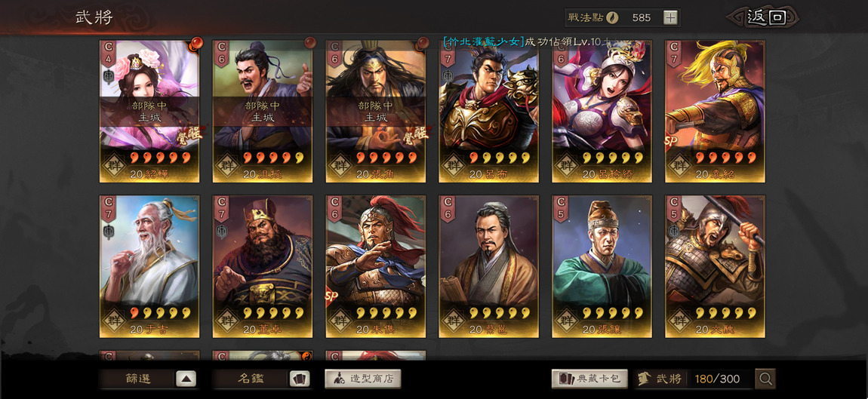868x399 pixels.
Task: Select the 張讓 general card
Action: pyautogui.click(x=602, y=266)
